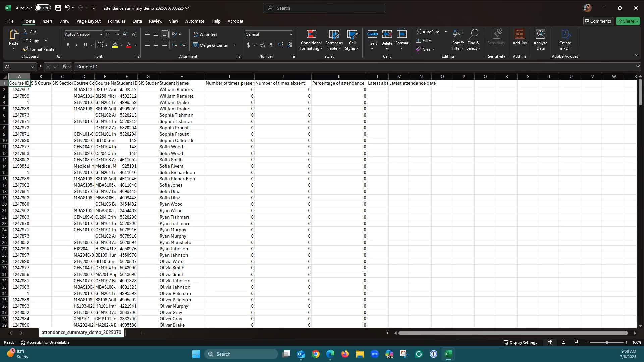Image resolution: width=644 pixels, height=362 pixels.
Task: Go to the Review tab
Action: [x=156, y=21]
